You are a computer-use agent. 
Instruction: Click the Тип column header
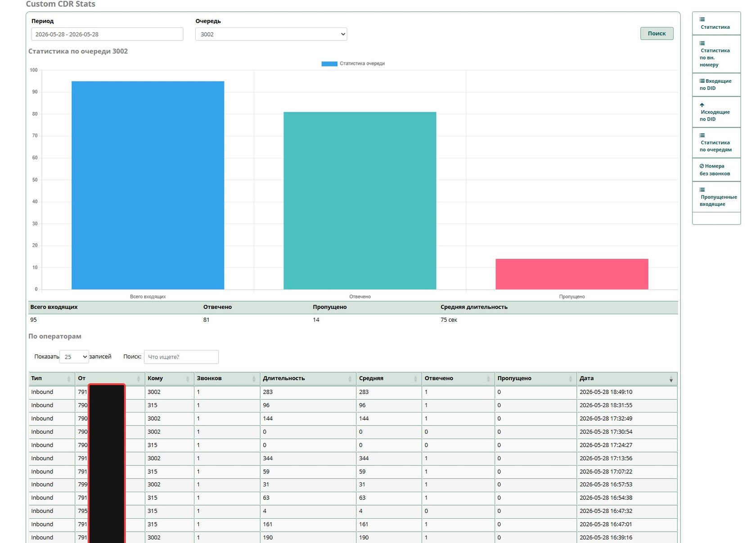click(x=51, y=378)
